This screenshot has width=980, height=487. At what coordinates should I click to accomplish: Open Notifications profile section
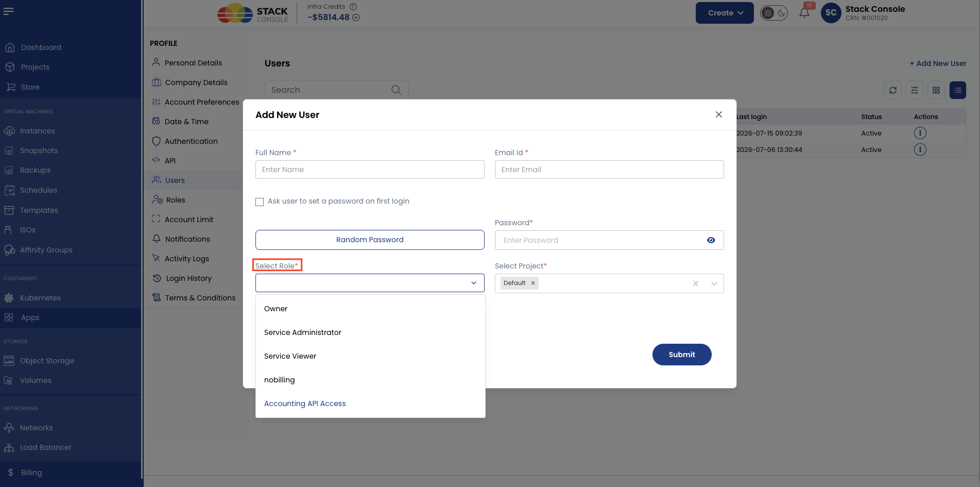pyautogui.click(x=187, y=239)
